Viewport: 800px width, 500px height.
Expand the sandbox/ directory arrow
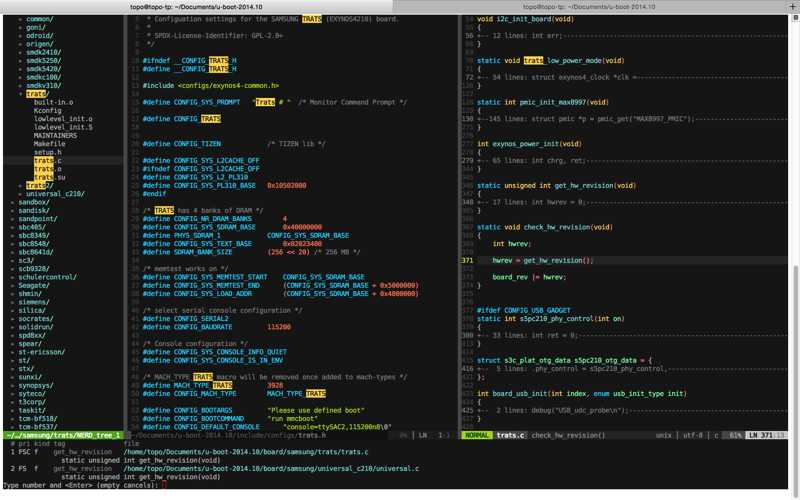[x=13, y=202]
